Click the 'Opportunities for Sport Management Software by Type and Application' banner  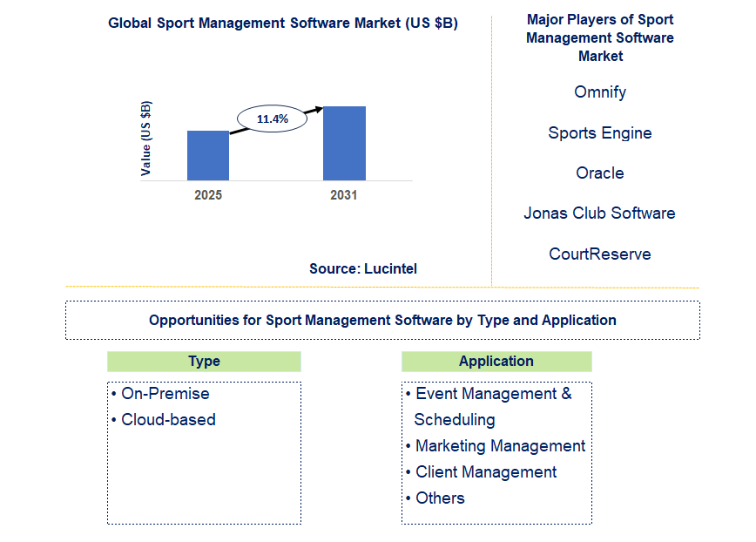383,320
